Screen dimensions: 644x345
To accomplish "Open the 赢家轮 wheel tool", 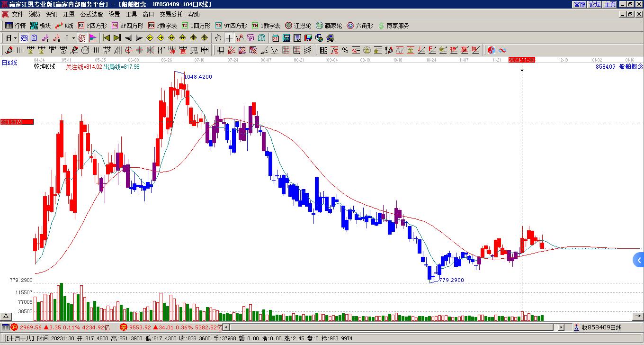I will point(329,26).
